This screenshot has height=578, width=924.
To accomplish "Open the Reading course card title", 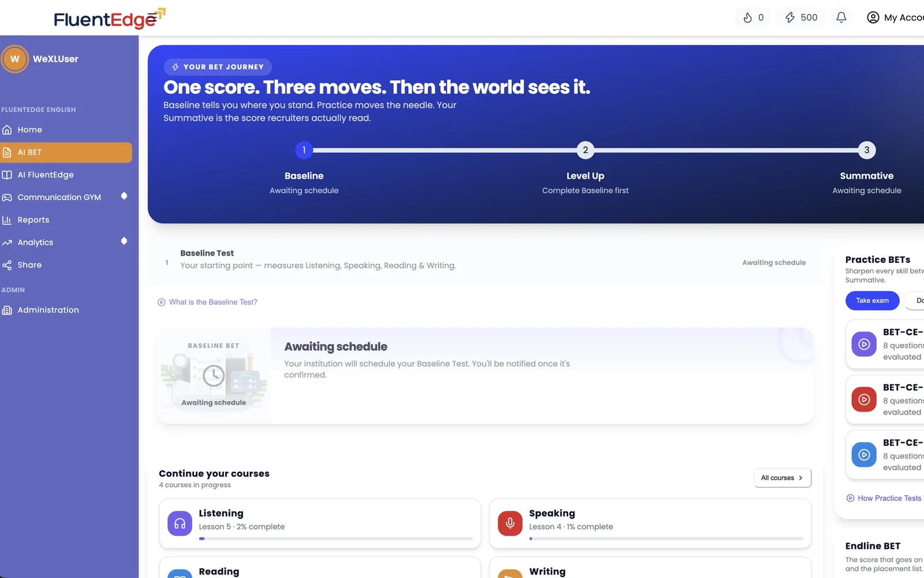I will click(x=219, y=571).
